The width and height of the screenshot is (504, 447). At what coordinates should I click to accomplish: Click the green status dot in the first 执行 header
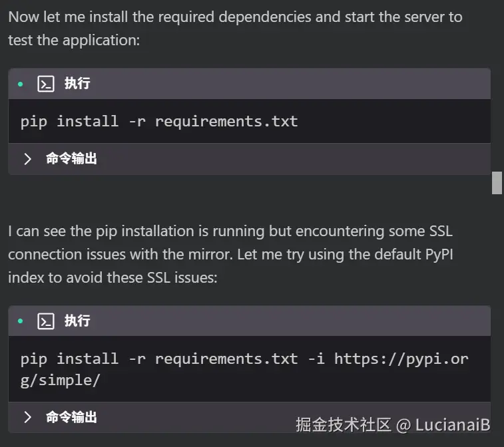pos(21,84)
